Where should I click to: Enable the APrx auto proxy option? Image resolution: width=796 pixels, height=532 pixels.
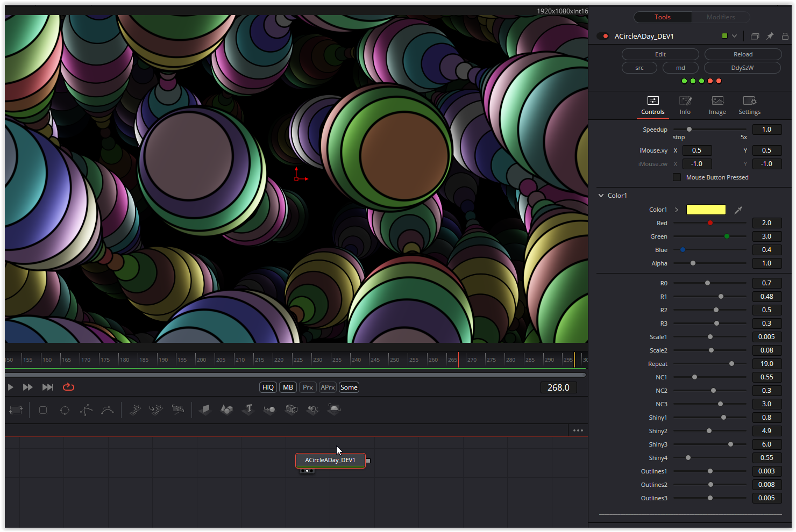pos(328,387)
